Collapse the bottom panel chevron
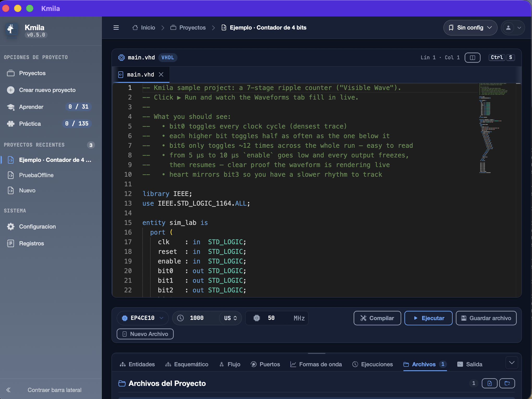 [x=512, y=363]
